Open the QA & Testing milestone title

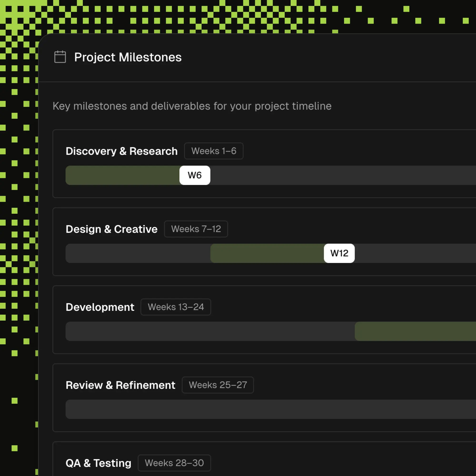[98, 463]
